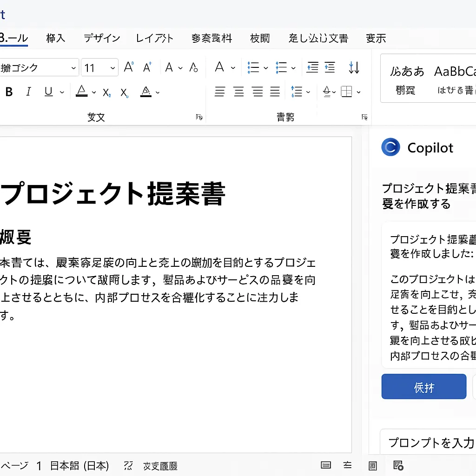Click the Copilot logo icon
Image resolution: width=476 pixels, height=476 pixels.
tap(390, 147)
